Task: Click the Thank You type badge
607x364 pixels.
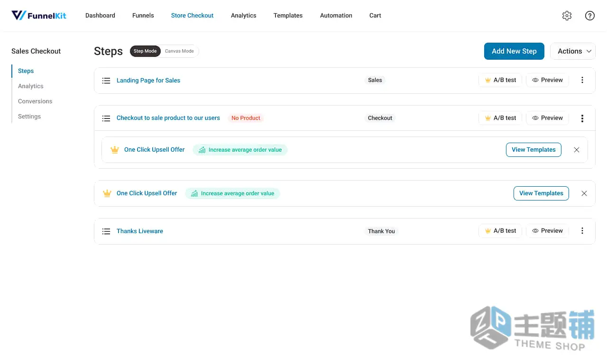Action: (382, 231)
